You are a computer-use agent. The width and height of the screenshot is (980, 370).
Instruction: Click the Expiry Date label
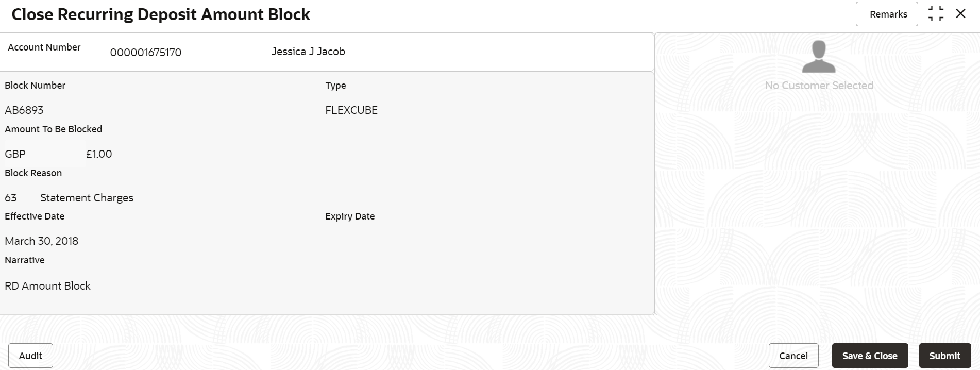[349, 216]
